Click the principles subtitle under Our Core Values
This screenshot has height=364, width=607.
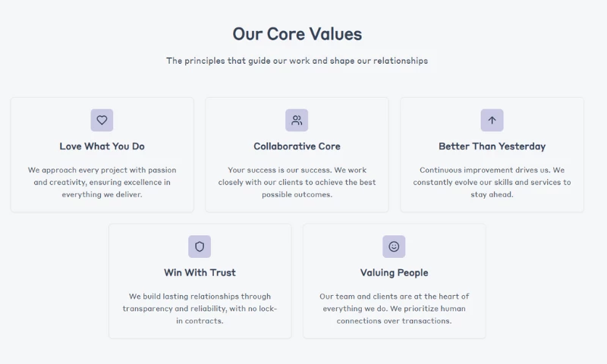click(x=297, y=61)
